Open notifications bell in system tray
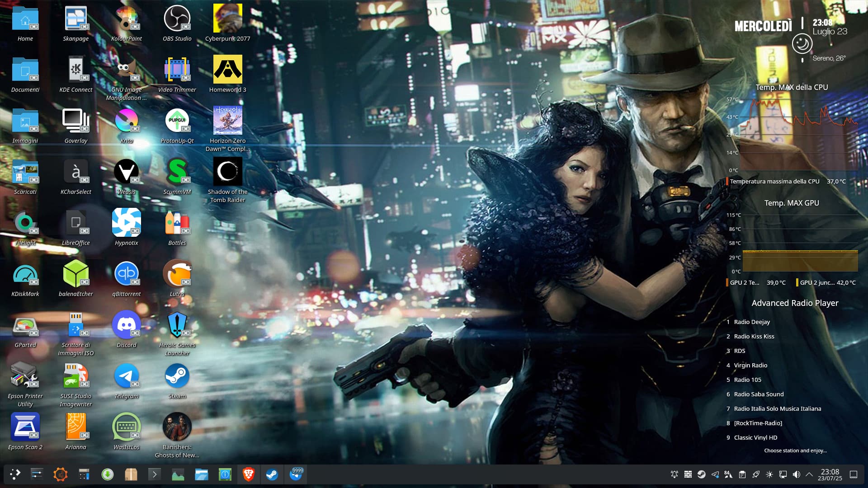This screenshot has width=868, height=488. pos(674,474)
